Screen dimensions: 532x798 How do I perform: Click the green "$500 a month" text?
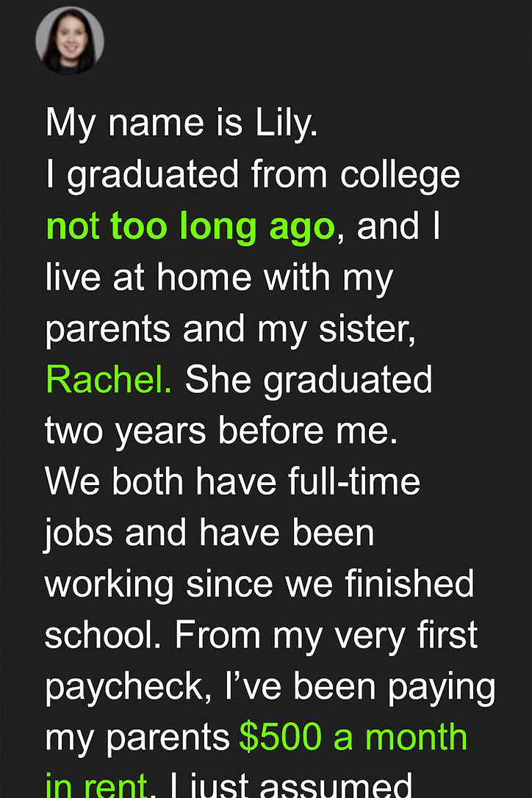point(353,737)
